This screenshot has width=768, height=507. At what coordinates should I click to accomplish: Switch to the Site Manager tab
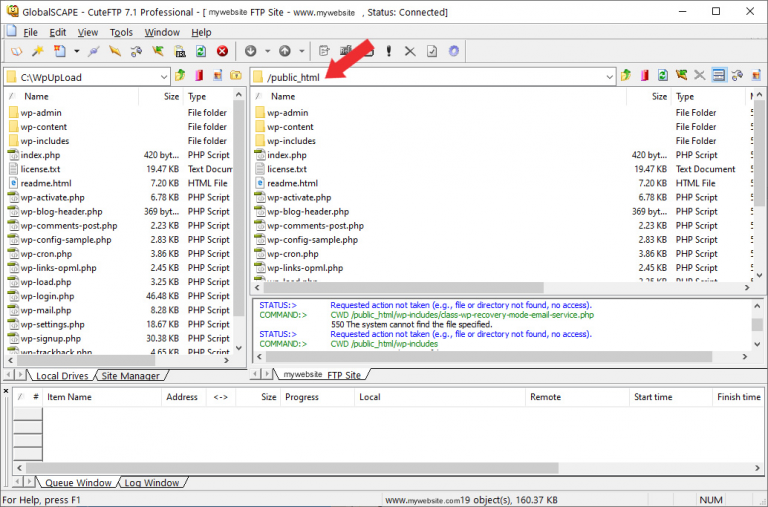click(130, 376)
